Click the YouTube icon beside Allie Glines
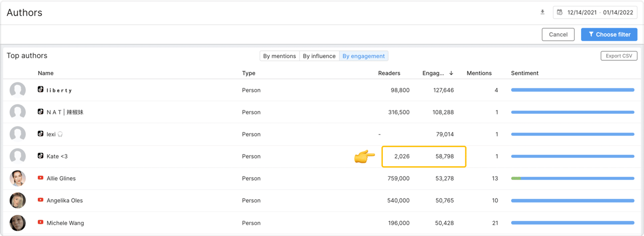Screen dimensions: 644x236 point(41,178)
